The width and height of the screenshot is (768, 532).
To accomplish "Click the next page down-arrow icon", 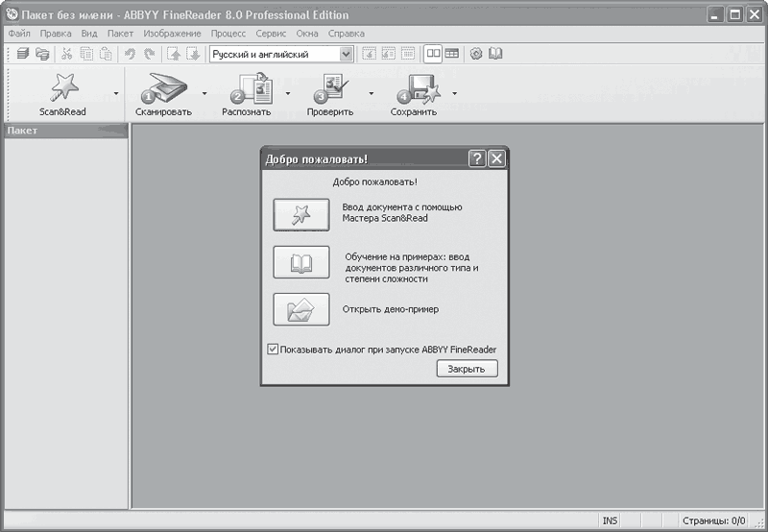I will tap(193, 54).
